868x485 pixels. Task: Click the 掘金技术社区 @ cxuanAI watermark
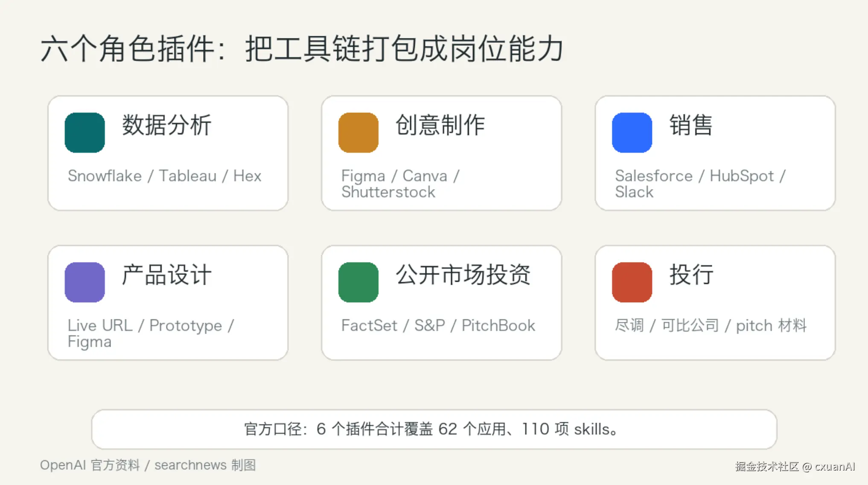(795, 466)
